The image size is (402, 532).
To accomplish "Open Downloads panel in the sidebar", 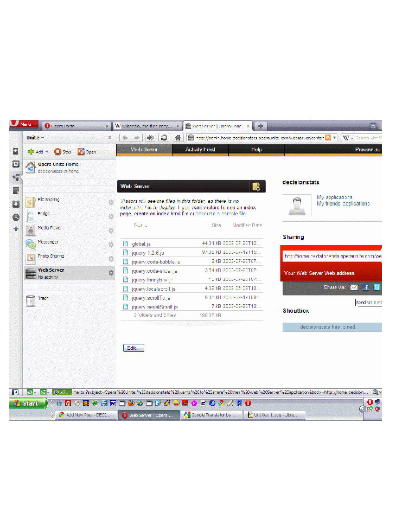I will click(x=16, y=204).
